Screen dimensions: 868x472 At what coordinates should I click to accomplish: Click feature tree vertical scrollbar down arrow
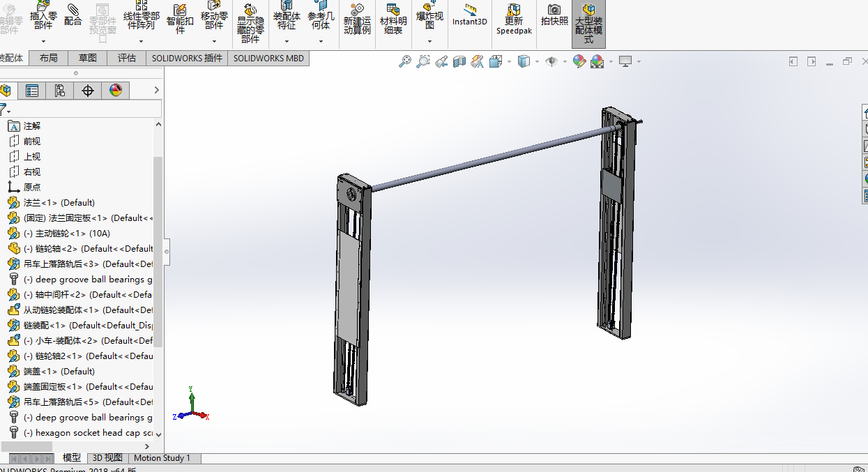pyautogui.click(x=158, y=434)
